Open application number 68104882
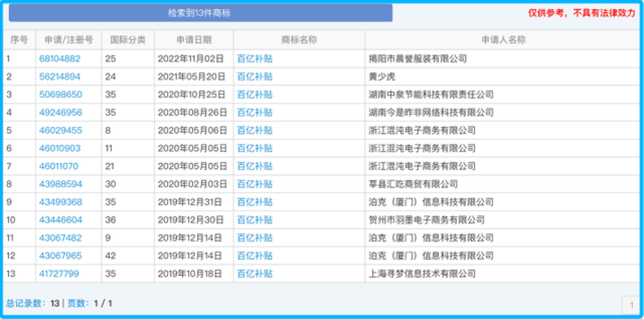The width and height of the screenshot is (644, 319). 60,59
